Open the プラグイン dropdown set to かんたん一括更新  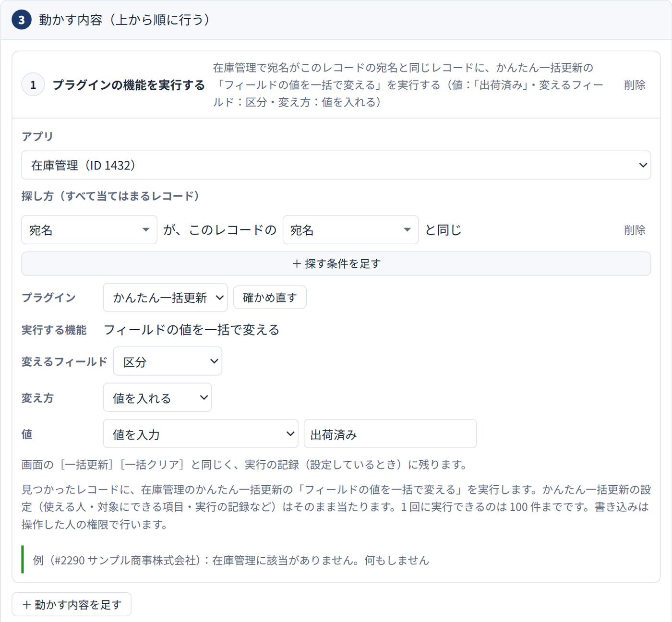pos(165,298)
